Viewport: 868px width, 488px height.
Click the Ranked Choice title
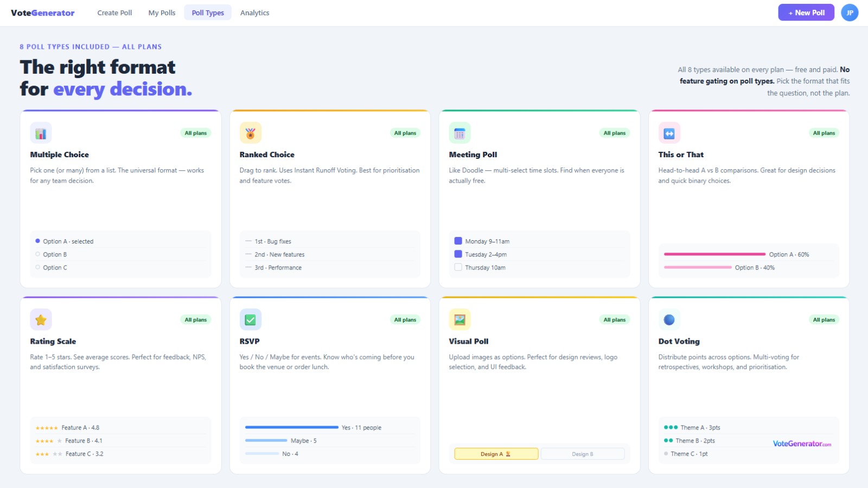tap(267, 155)
